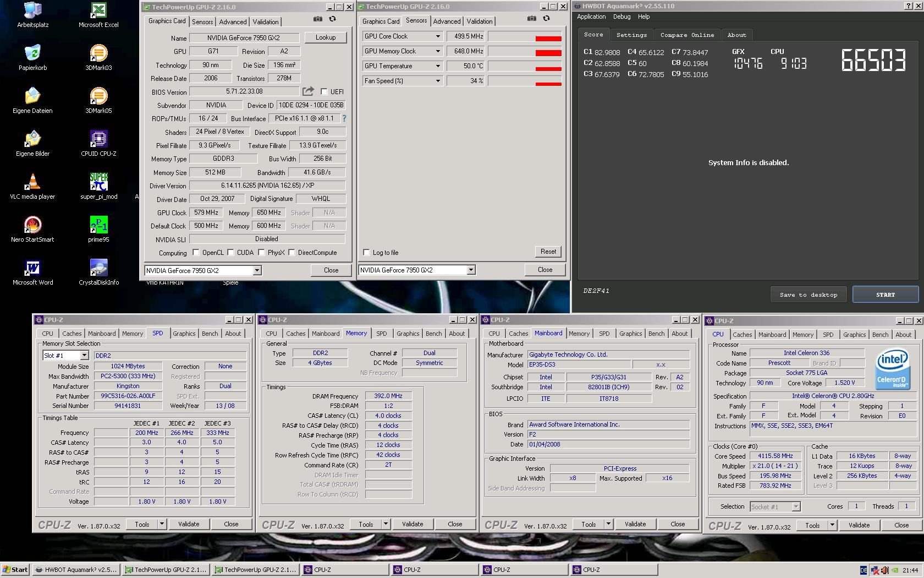The width and height of the screenshot is (924, 578).
Task: Click the DE language indicator in the tray
Action: pos(864,570)
